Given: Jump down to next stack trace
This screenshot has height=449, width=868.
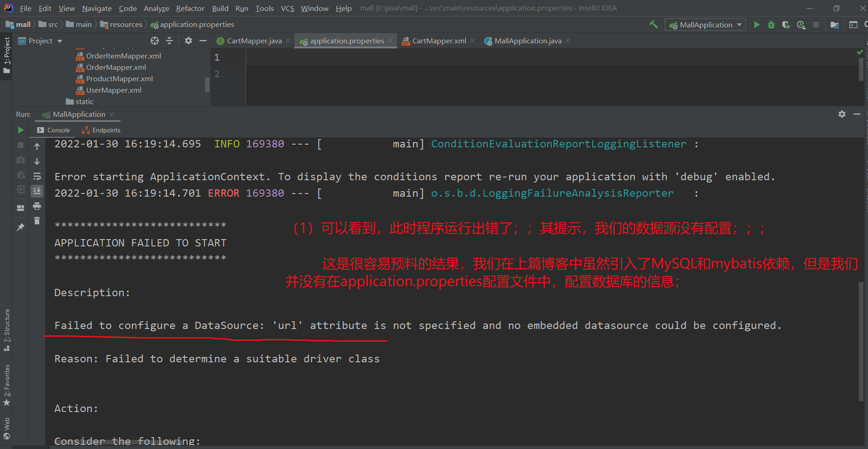Looking at the screenshot, I should click(37, 162).
